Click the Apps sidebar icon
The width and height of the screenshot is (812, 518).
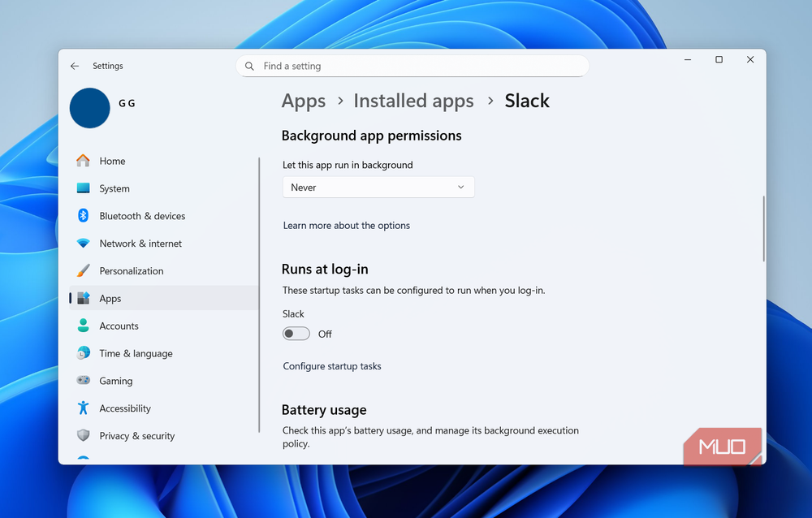[83, 298]
